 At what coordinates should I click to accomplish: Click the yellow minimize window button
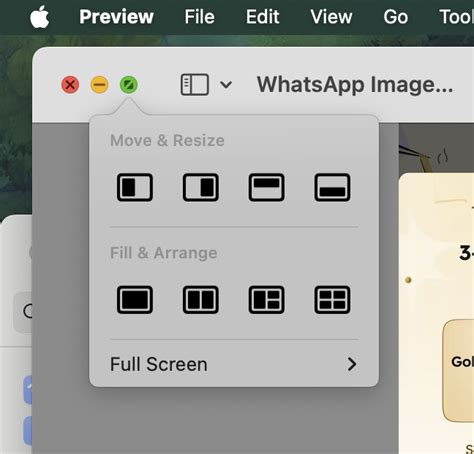coord(99,85)
